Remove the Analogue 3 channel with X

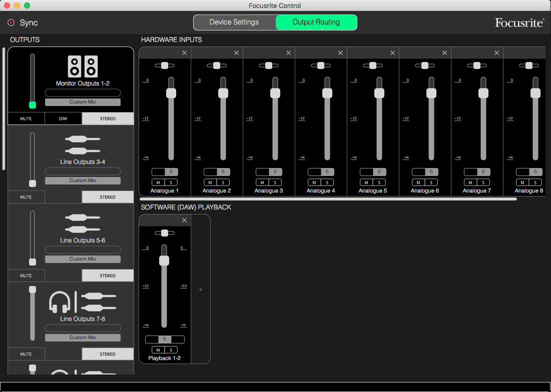click(288, 53)
